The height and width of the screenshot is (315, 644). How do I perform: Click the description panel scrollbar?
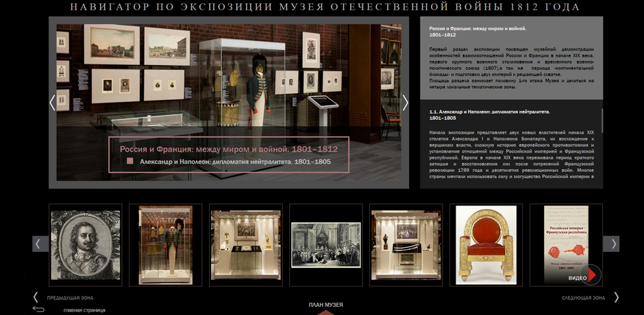tap(602, 121)
